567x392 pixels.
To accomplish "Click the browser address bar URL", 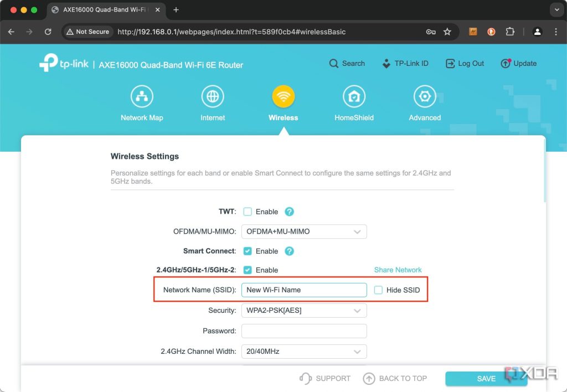I will [x=231, y=32].
